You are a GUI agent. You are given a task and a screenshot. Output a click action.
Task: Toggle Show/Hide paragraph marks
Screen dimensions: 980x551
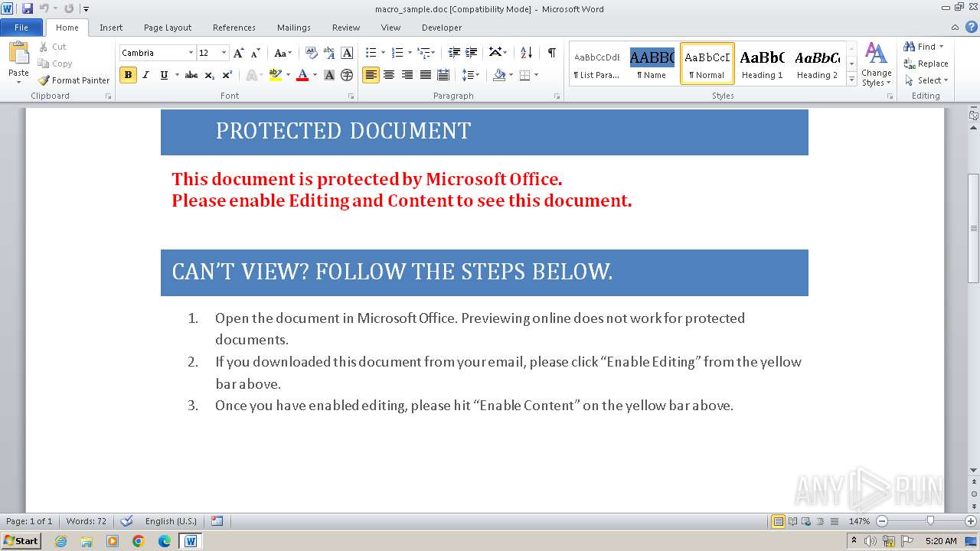click(551, 53)
